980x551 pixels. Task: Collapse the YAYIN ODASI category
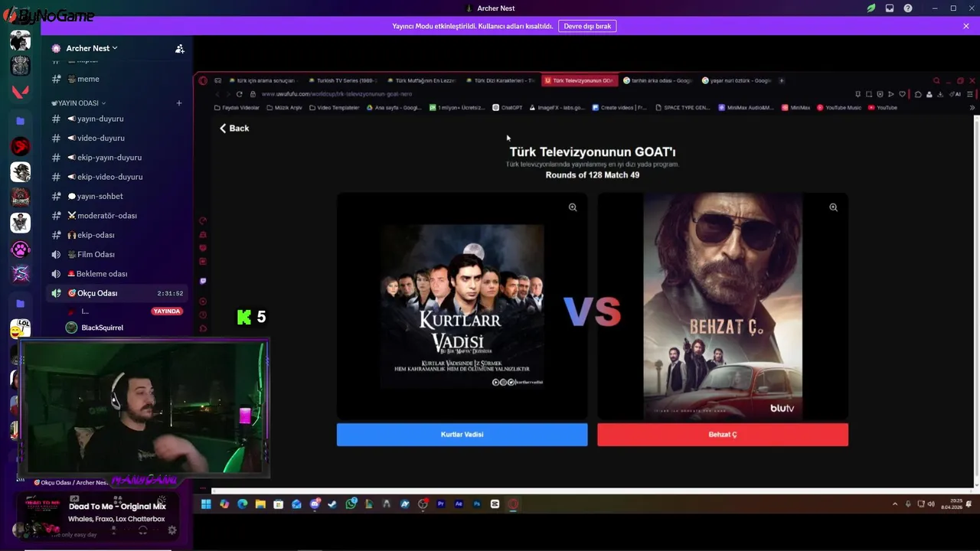[79, 103]
